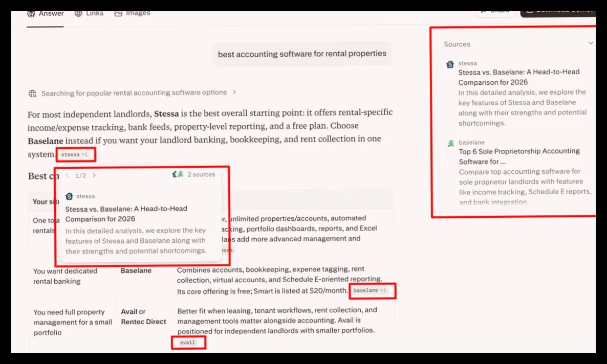Open the Stessa vs. Baselane title in the Sources panel

(x=519, y=77)
